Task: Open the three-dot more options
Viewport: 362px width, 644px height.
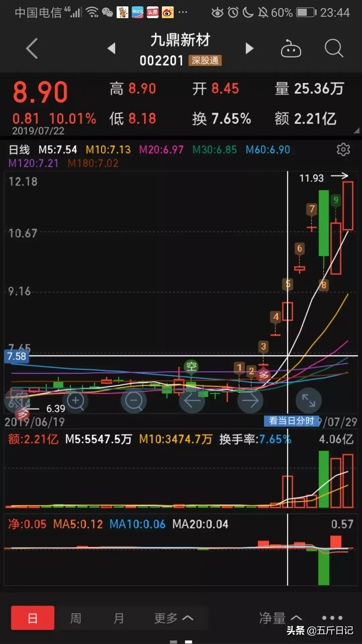Action: click(332, 618)
